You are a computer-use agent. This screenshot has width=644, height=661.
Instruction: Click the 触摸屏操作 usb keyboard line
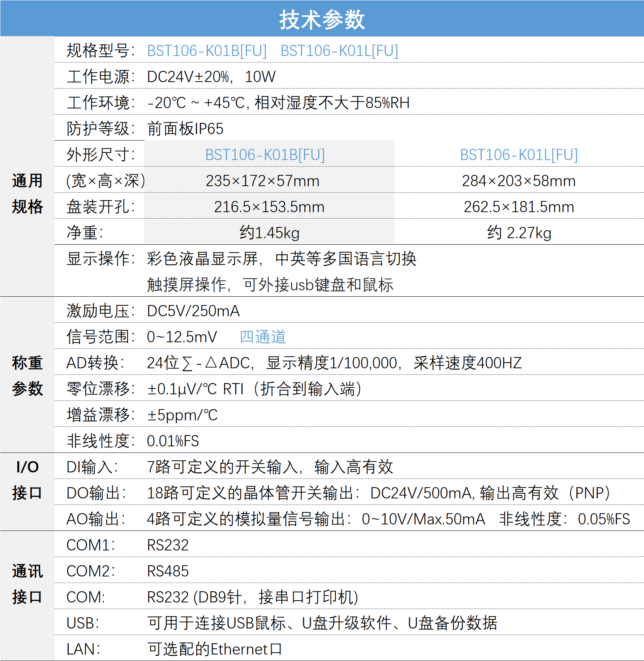point(270,285)
